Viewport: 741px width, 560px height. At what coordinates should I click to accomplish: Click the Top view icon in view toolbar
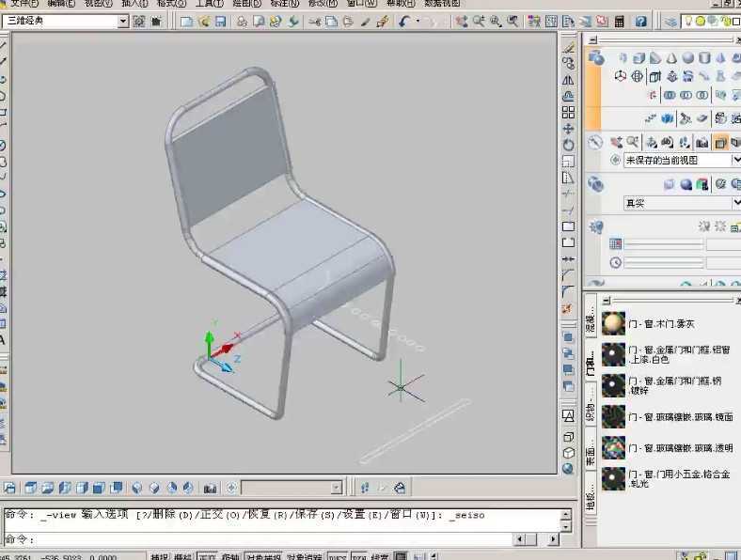pos(30,488)
